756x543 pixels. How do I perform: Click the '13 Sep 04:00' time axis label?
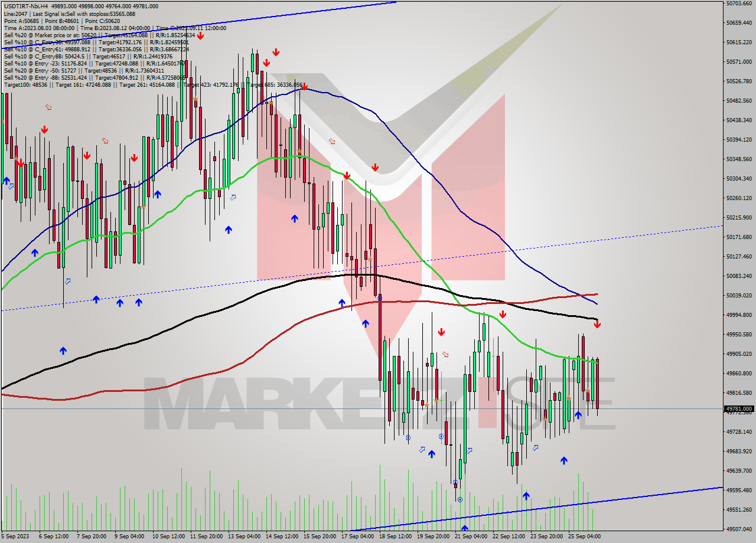point(245,537)
